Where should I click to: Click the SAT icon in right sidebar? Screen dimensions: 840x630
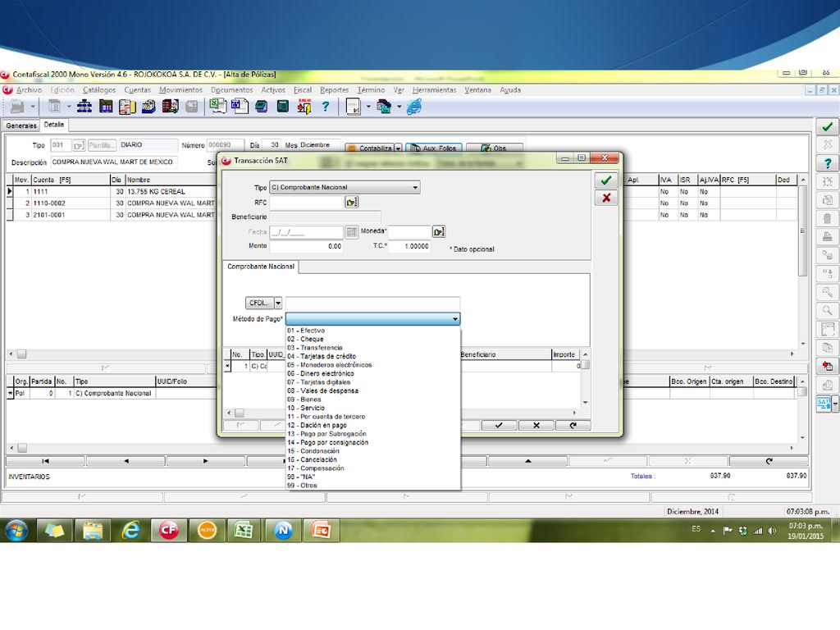point(824,404)
